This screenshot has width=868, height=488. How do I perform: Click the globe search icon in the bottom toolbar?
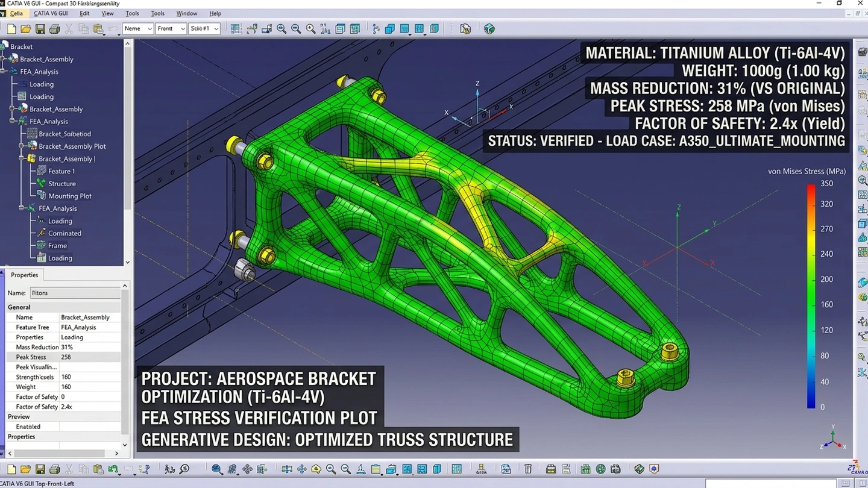pyautogui.click(x=217, y=469)
